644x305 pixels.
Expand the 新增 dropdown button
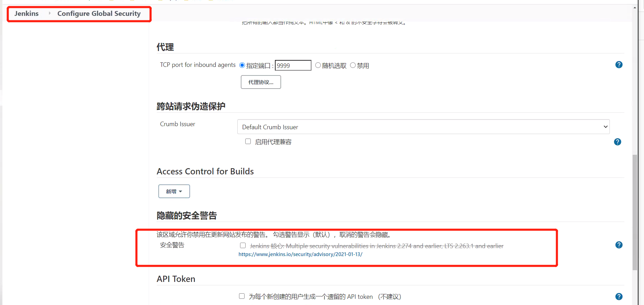(174, 191)
